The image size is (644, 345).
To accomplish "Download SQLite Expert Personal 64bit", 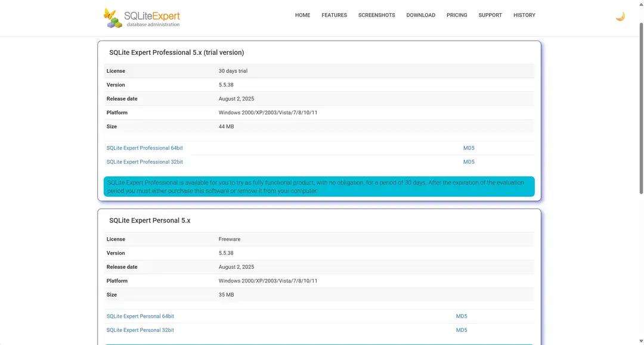I will coord(140,316).
